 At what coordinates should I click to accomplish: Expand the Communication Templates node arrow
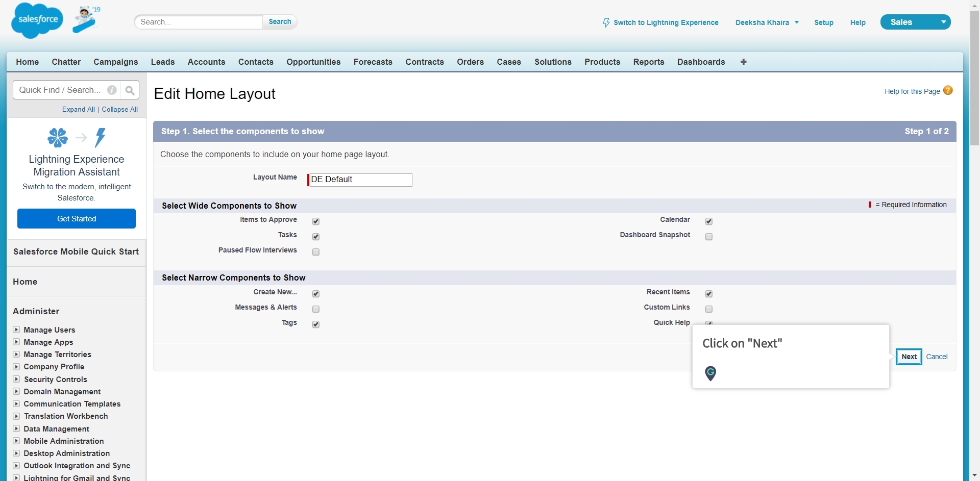point(16,403)
